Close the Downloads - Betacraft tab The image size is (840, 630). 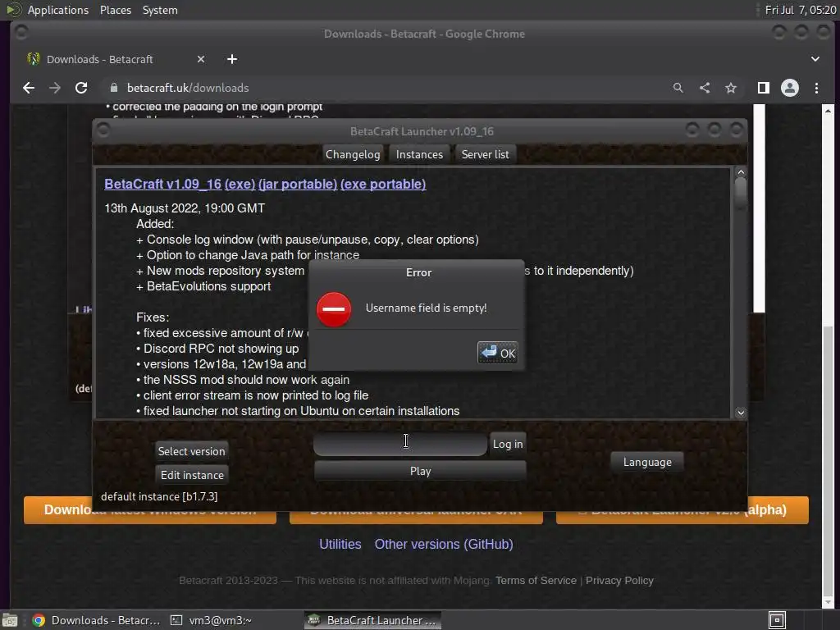pos(201,59)
